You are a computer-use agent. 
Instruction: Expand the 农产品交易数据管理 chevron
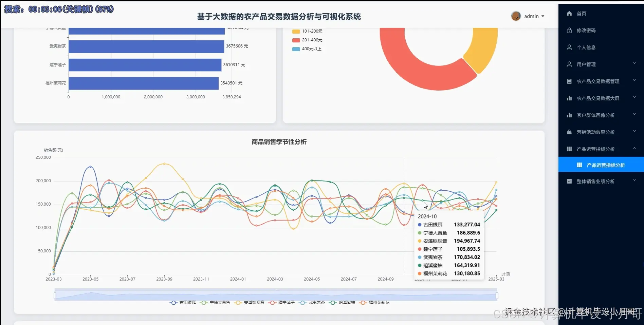[x=634, y=80]
